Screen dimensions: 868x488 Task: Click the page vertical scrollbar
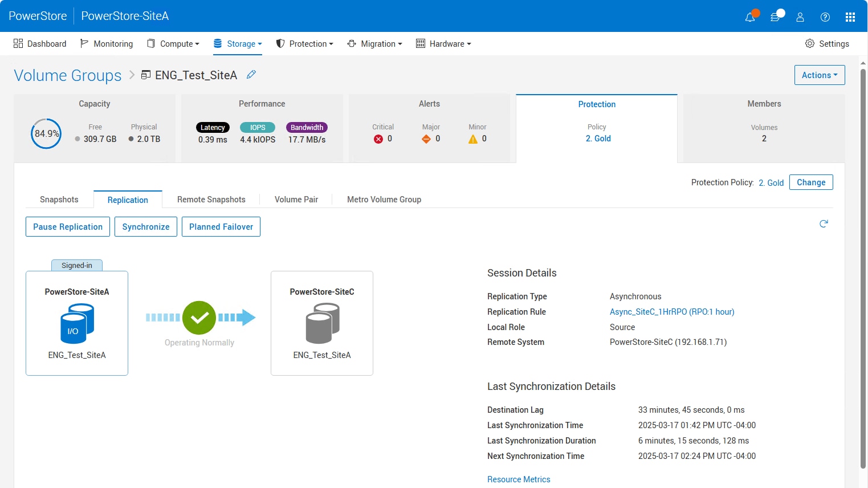[863, 268]
